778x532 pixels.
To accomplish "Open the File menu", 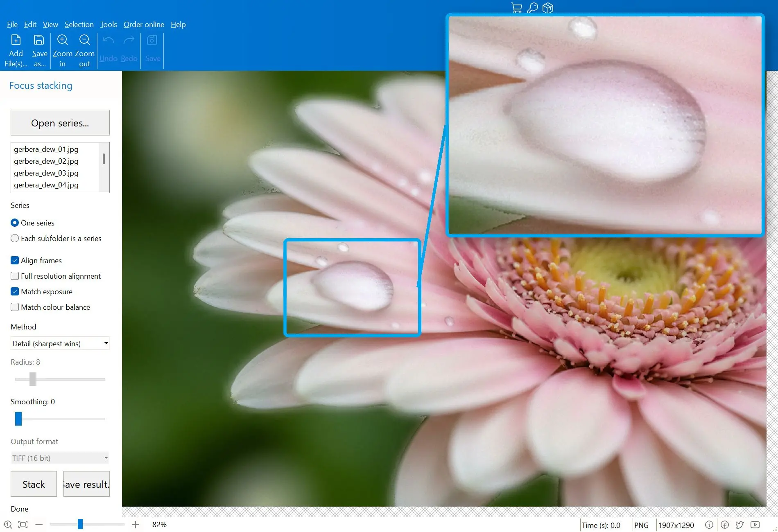I will tap(12, 24).
